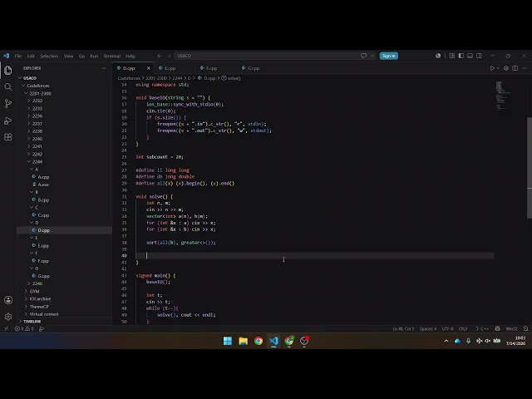Image resolution: width=532 pixels, height=399 pixels.
Task: Go forward with the navigation arrow
Action: click(169, 56)
